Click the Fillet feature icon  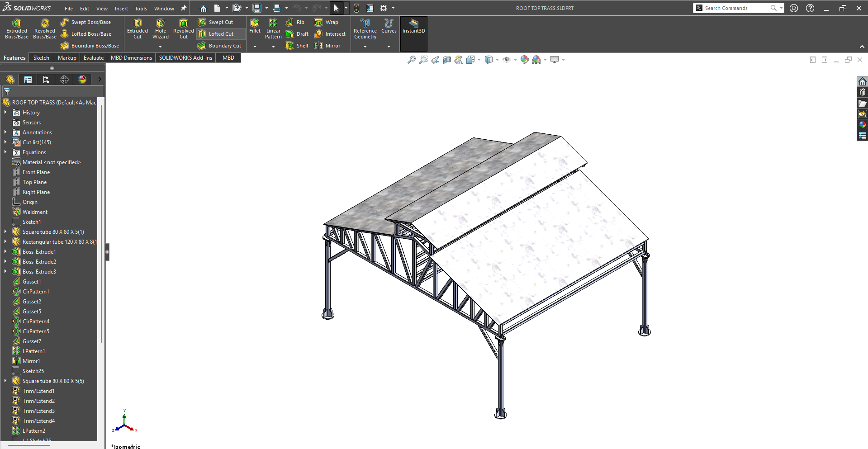[255, 26]
